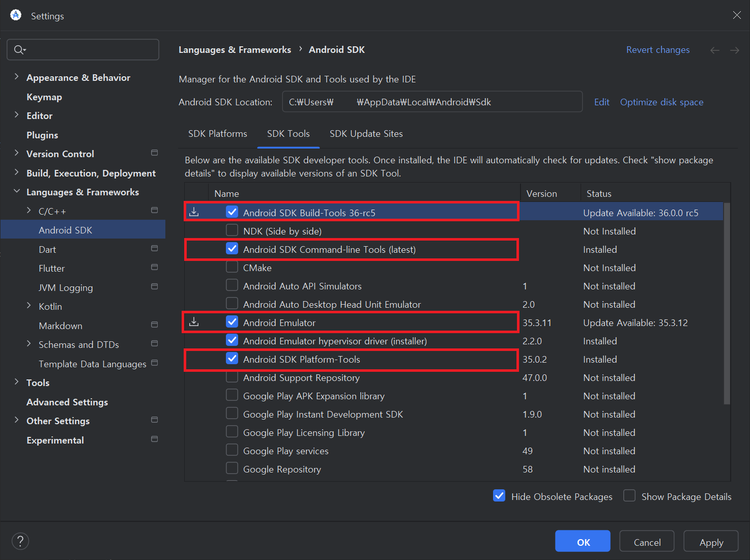Click project-level icon next to Experimental

[x=155, y=439]
